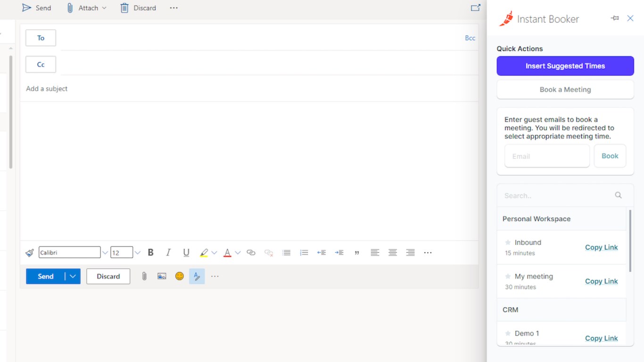Click the To recipients button
The width and height of the screenshot is (644, 362).
(x=41, y=38)
